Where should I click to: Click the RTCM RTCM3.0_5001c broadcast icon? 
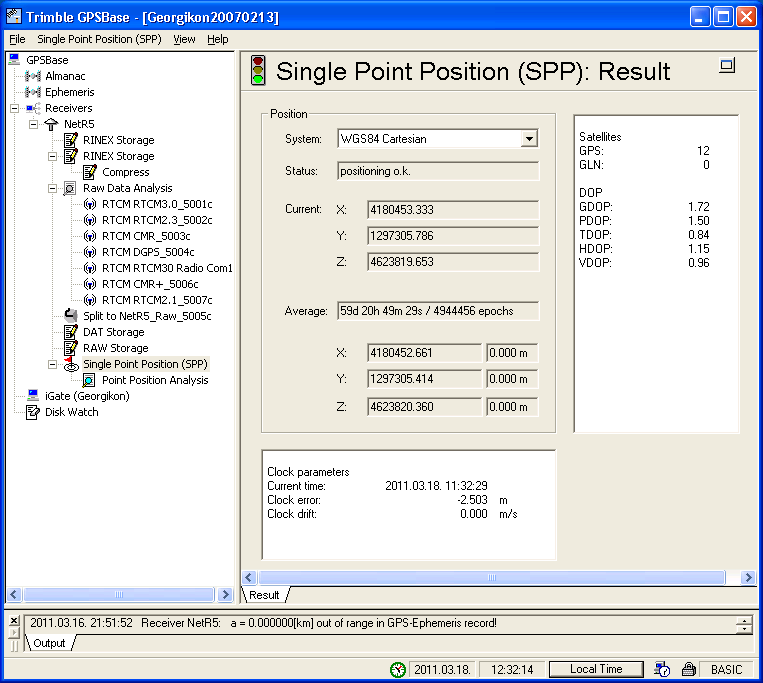pyautogui.click(x=90, y=204)
